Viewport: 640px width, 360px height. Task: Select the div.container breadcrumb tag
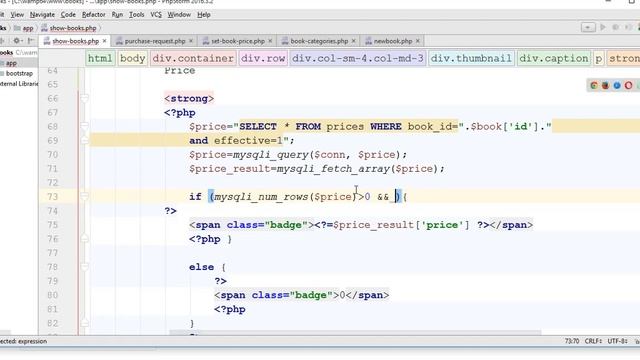[193, 58]
